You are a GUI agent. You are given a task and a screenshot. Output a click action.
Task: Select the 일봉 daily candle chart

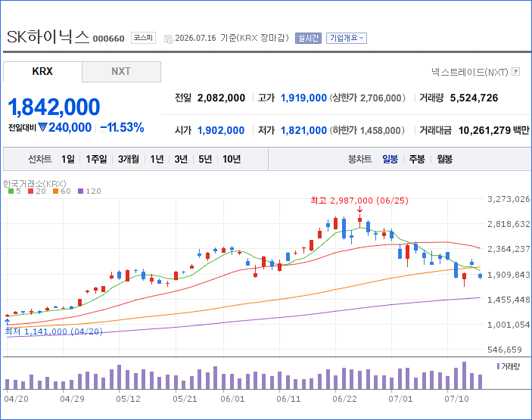390,159
